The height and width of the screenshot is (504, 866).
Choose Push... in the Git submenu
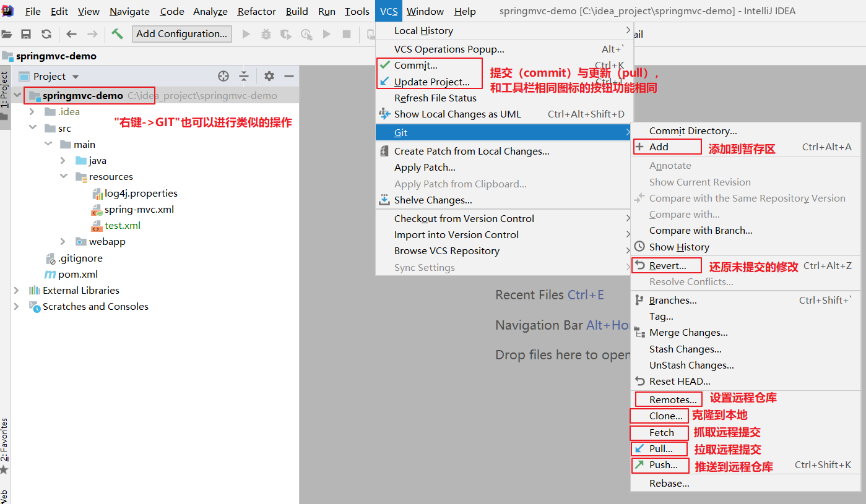pos(664,465)
